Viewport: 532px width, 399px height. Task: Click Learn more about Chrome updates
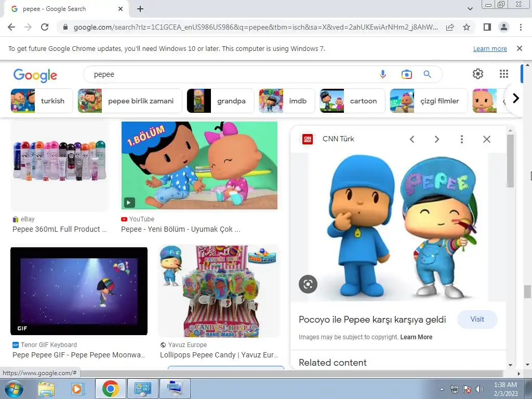click(x=490, y=48)
